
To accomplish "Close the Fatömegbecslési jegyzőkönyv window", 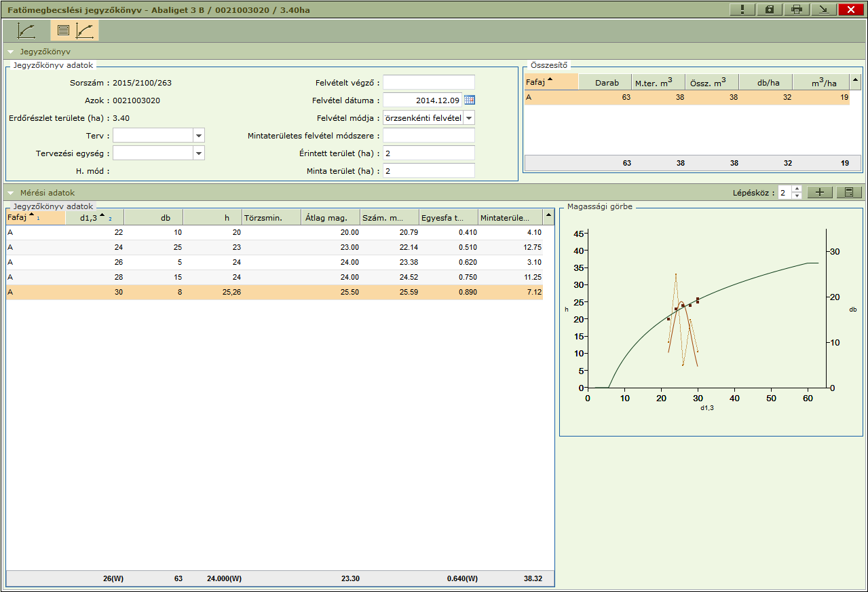I will pos(851,10).
